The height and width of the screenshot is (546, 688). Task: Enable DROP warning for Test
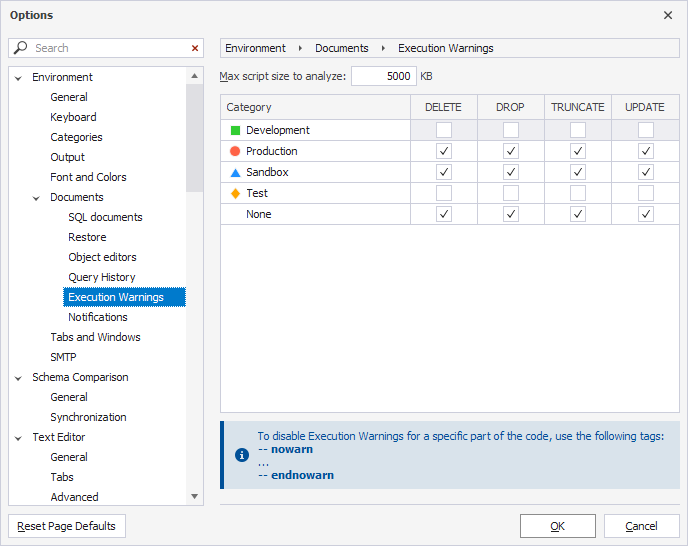point(511,193)
